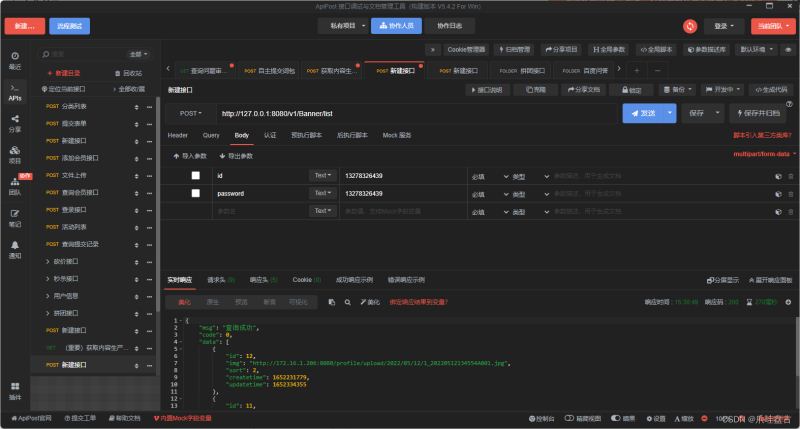800x429 pixels.
Task: Open the Text type dropdown for password row
Action: tap(323, 193)
